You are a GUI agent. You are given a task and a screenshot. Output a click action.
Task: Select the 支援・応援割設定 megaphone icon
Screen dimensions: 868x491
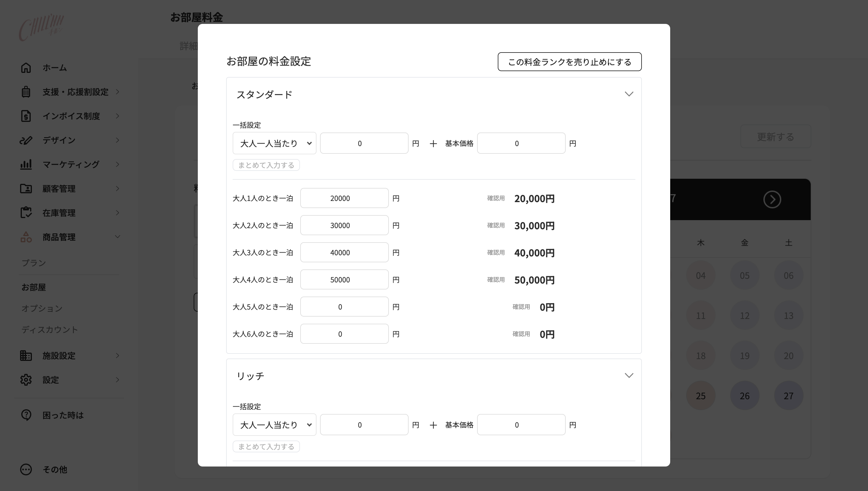point(26,92)
